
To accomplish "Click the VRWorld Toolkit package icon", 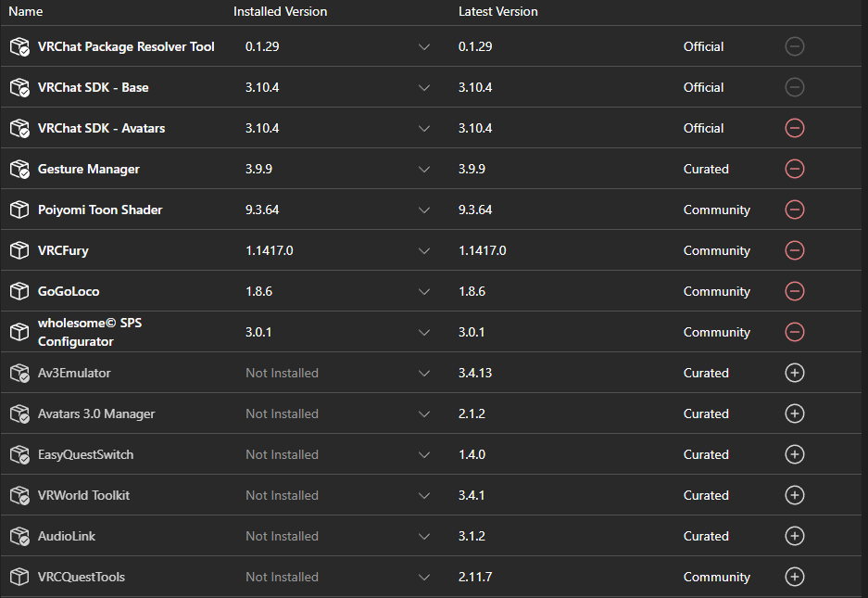I will pos(19,495).
